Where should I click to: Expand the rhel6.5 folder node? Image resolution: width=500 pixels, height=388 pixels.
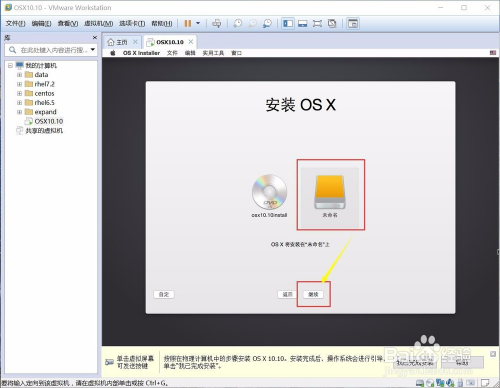click(19, 103)
